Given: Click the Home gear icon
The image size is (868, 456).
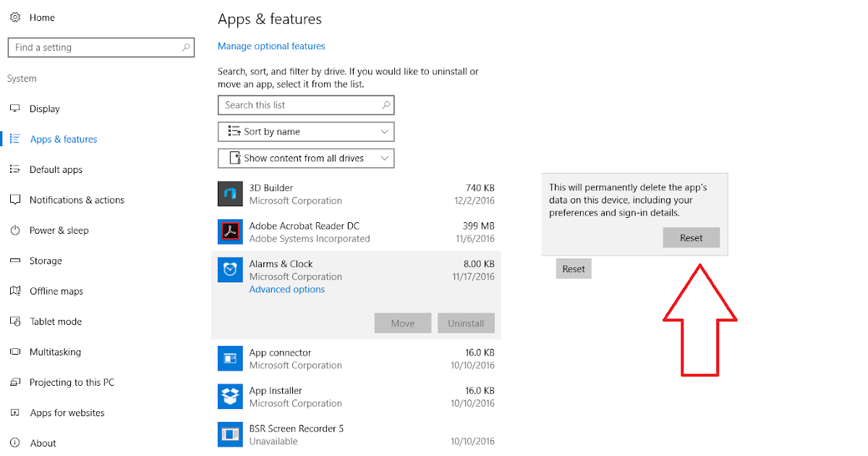Looking at the screenshot, I should pyautogui.click(x=15, y=17).
